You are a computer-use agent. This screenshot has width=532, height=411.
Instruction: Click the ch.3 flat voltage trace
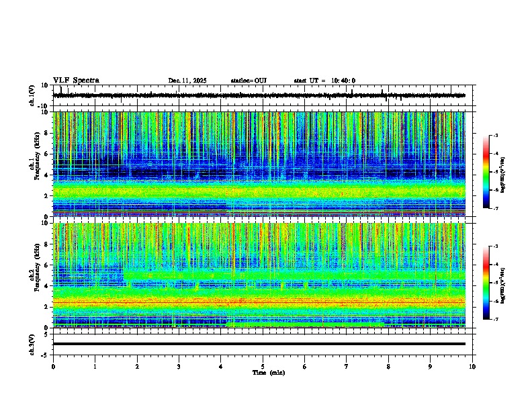(259, 344)
